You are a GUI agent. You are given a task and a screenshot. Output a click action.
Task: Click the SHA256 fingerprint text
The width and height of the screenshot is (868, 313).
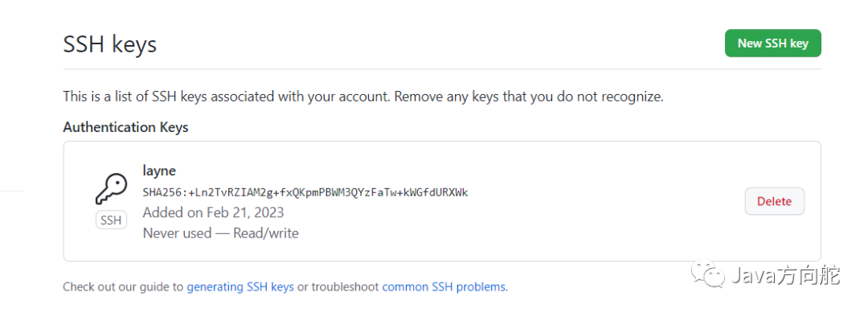click(x=305, y=193)
